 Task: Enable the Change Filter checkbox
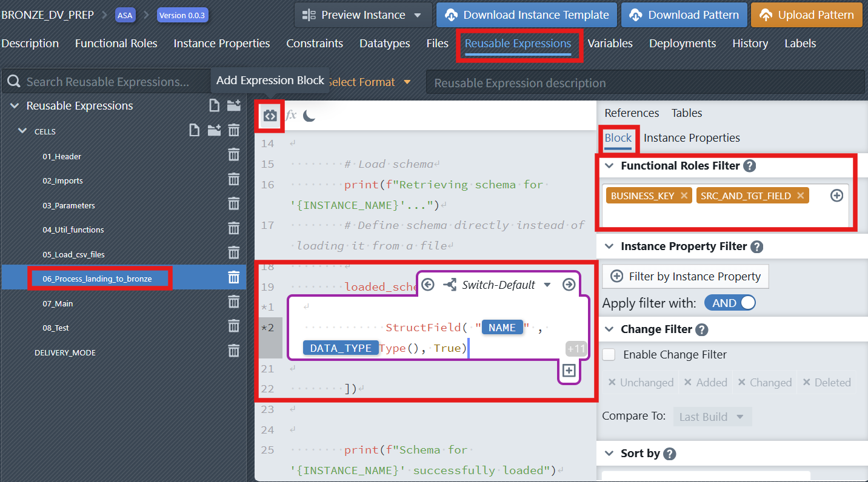[x=609, y=355]
